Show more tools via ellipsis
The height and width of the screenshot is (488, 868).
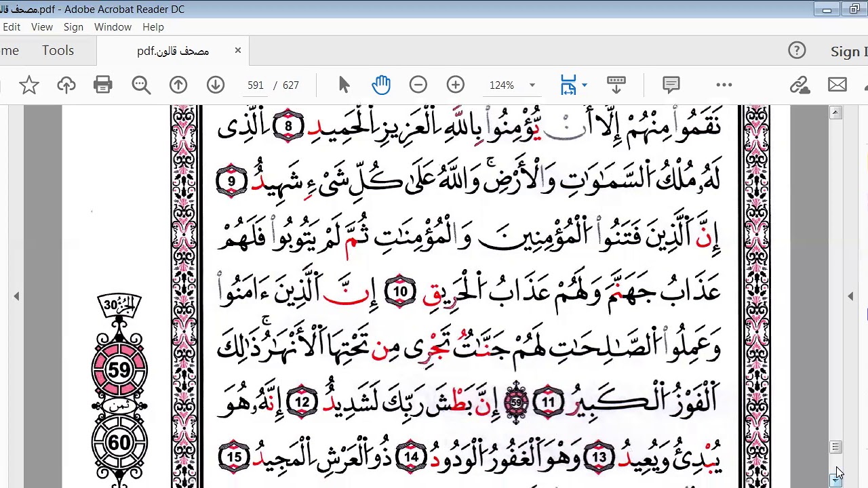pos(724,85)
